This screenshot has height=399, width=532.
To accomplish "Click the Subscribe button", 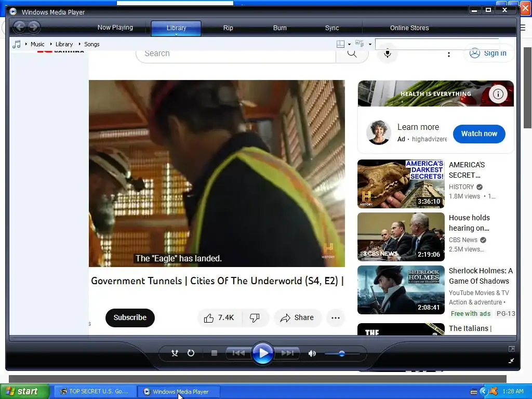I will [x=130, y=318].
